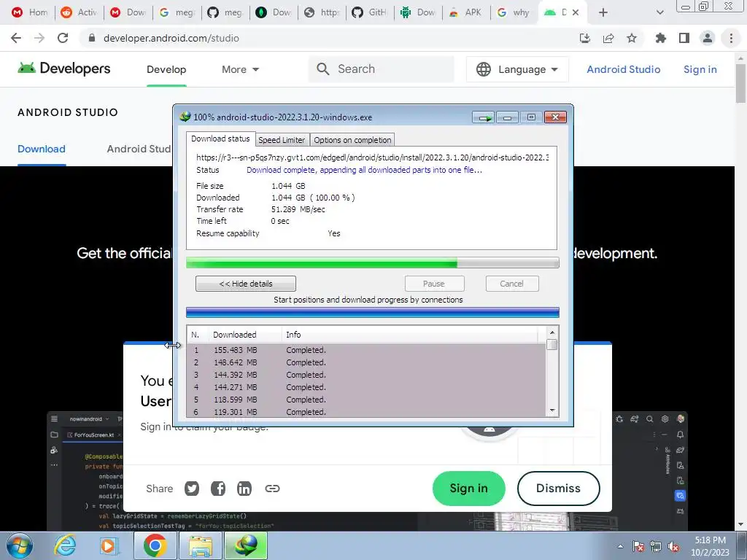Open Chrome profile avatar
Viewport: 747px width, 560px height.
pyautogui.click(x=708, y=38)
